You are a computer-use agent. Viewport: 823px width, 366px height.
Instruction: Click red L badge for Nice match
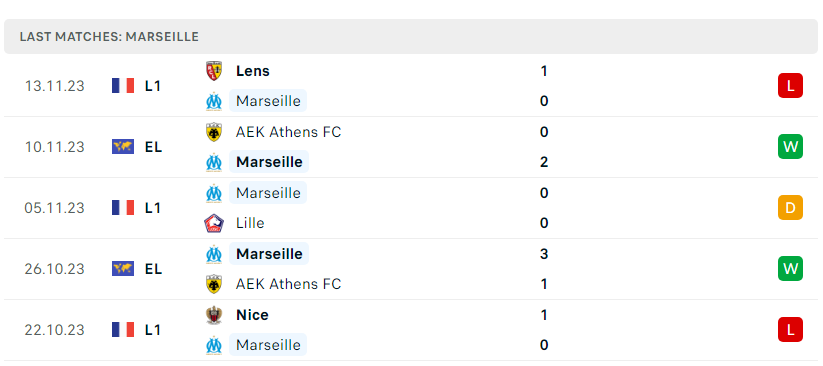(x=790, y=329)
